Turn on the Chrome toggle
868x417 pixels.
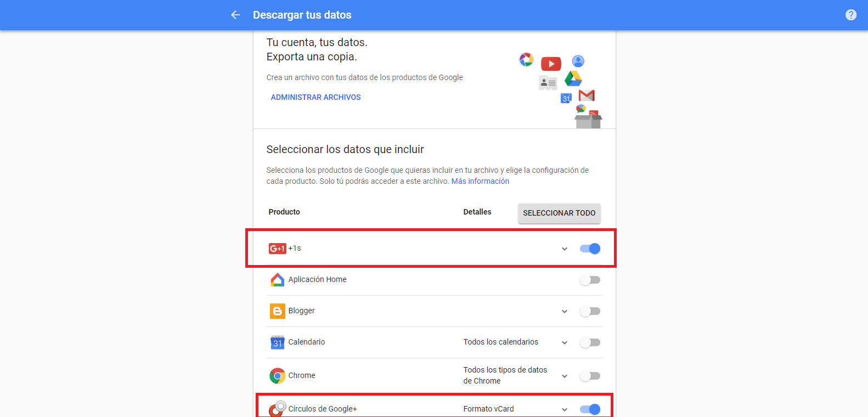point(590,376)
